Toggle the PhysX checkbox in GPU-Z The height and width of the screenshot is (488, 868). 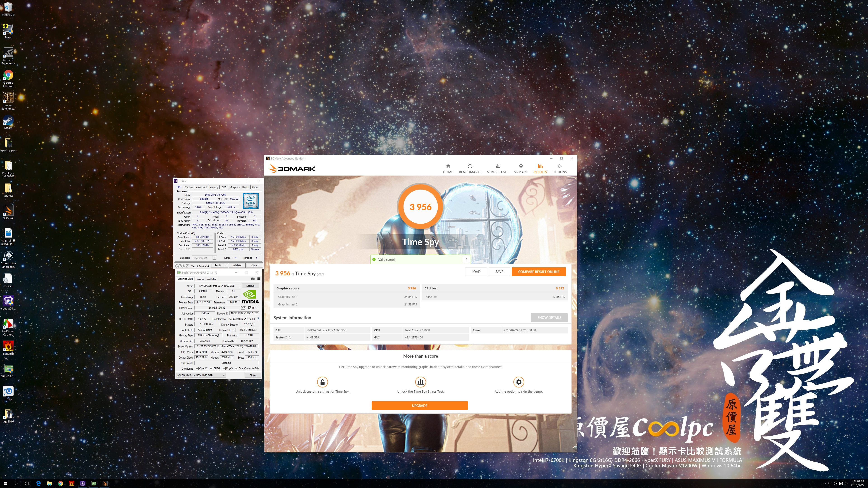point(224,368)
